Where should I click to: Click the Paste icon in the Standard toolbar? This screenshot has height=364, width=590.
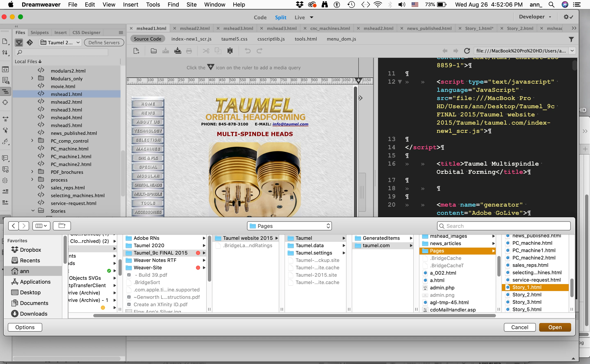[x=230, y=51]
